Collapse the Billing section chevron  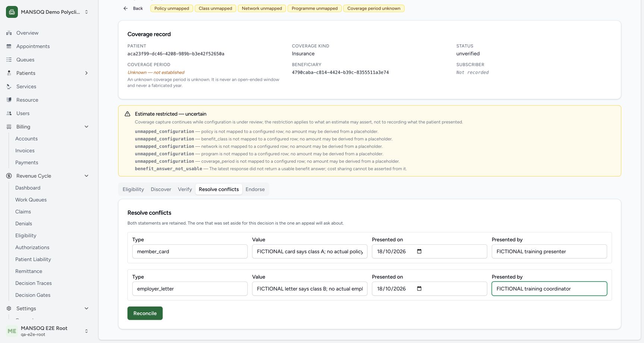(86, 127)
